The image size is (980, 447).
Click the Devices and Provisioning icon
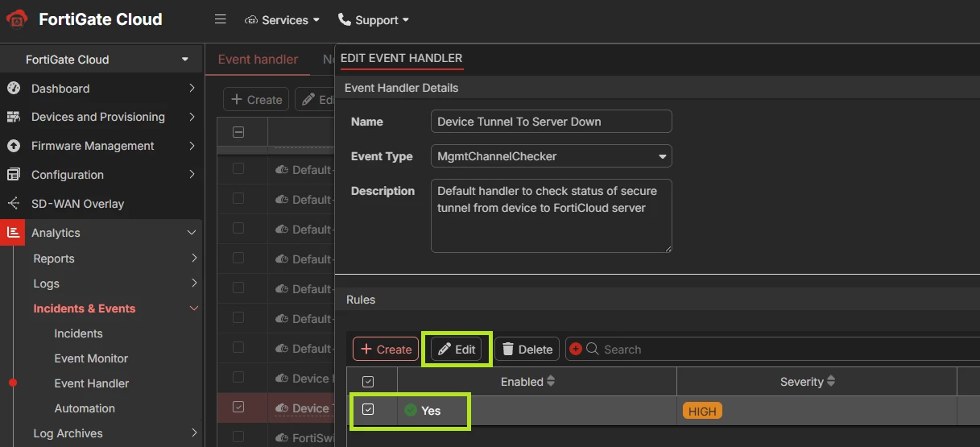pos(13,118)
